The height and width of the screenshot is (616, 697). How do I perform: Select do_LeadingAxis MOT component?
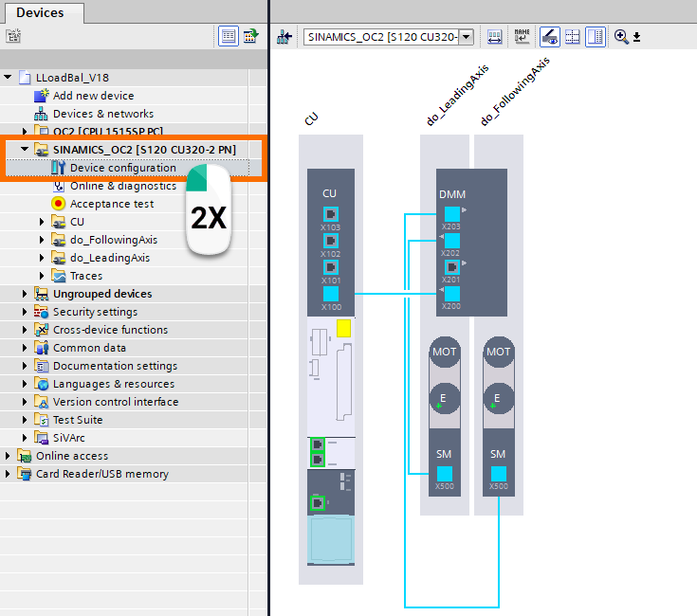click(445, 352)
